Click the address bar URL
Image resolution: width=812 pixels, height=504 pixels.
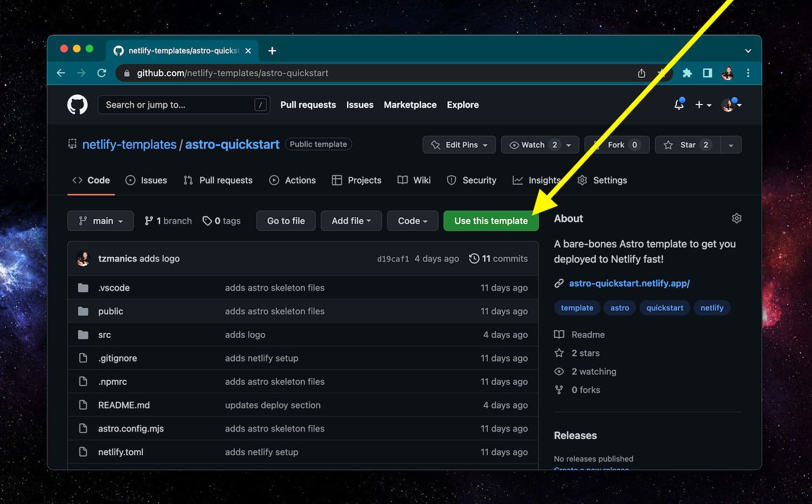click(232, 73)
